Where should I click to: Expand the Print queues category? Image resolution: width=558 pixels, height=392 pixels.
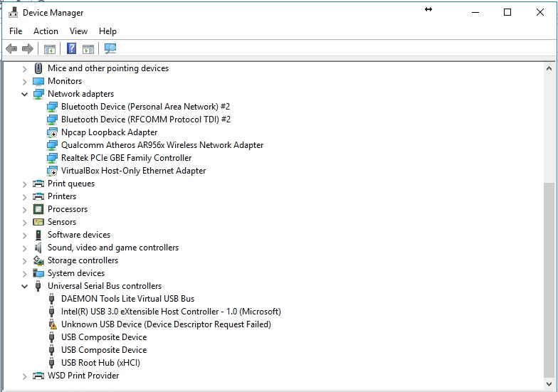click(24, 184)
